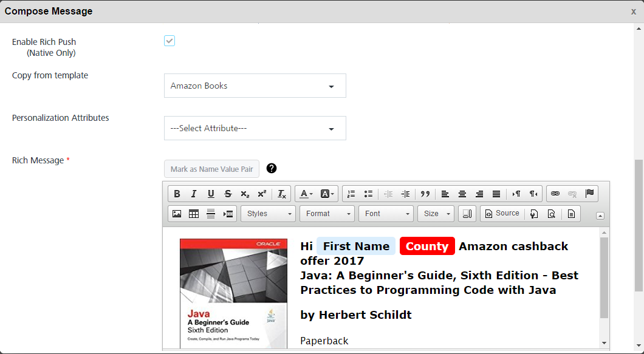Open the text color picker
This screenshot has width=644, height=354.
(306, 194)
